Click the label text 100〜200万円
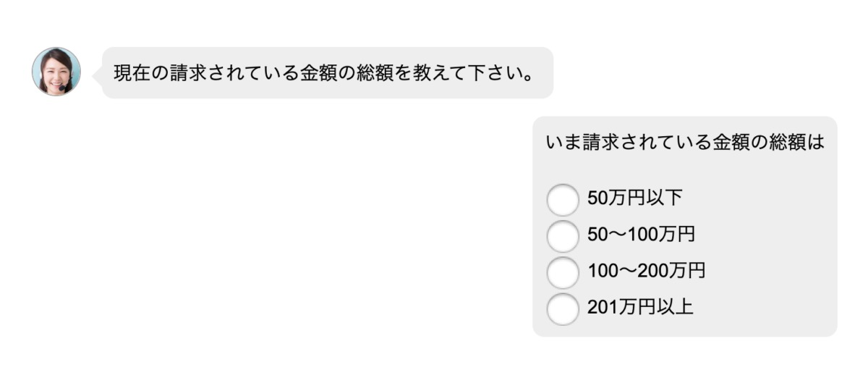 646,271
